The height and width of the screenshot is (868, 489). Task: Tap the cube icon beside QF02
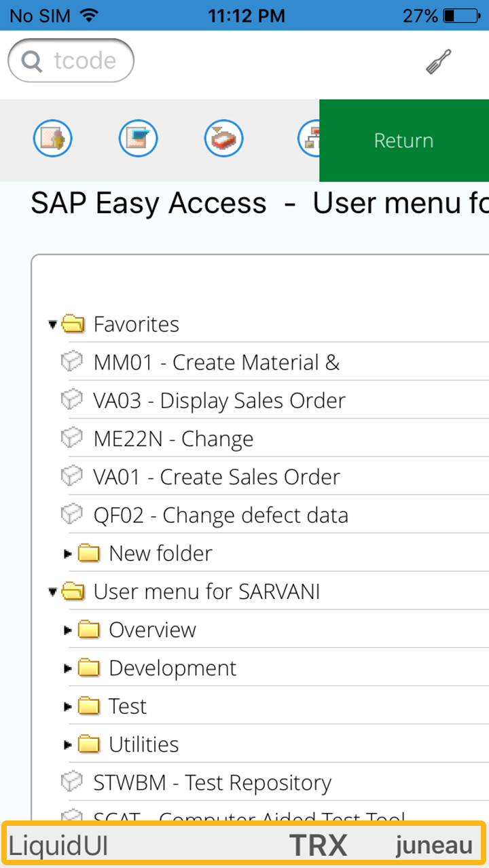(71, 516)
